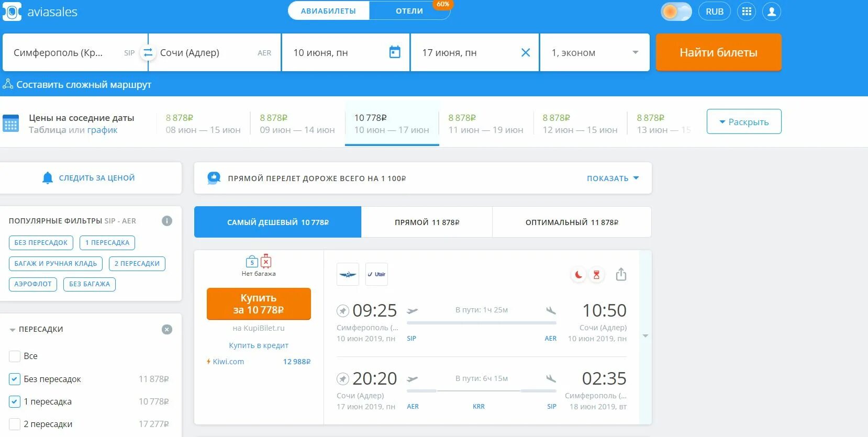
Task: Click Kiwi.com price 12 988₽
Action: pyautogui.click(x=297, y=362)
